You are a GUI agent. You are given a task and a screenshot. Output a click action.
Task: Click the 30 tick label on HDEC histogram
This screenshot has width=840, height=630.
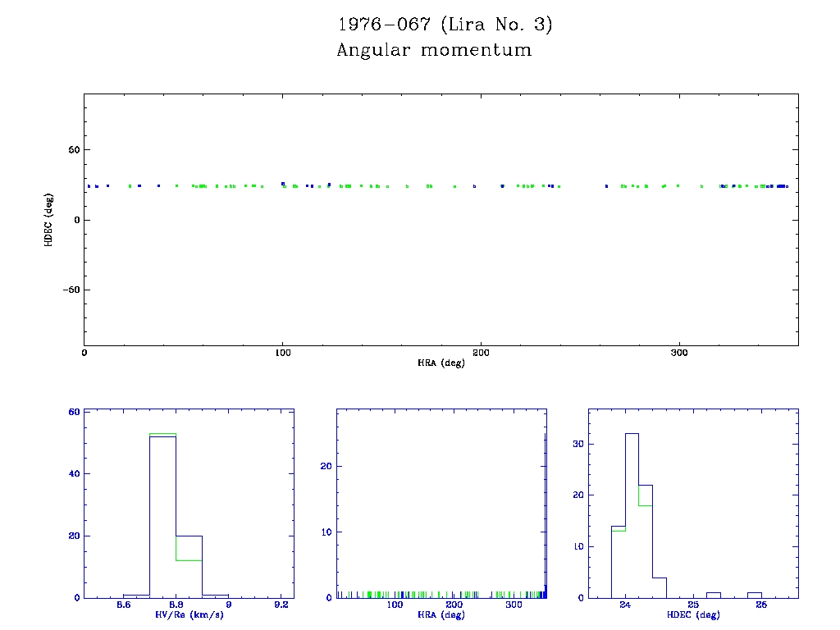(x=578, y=444)
